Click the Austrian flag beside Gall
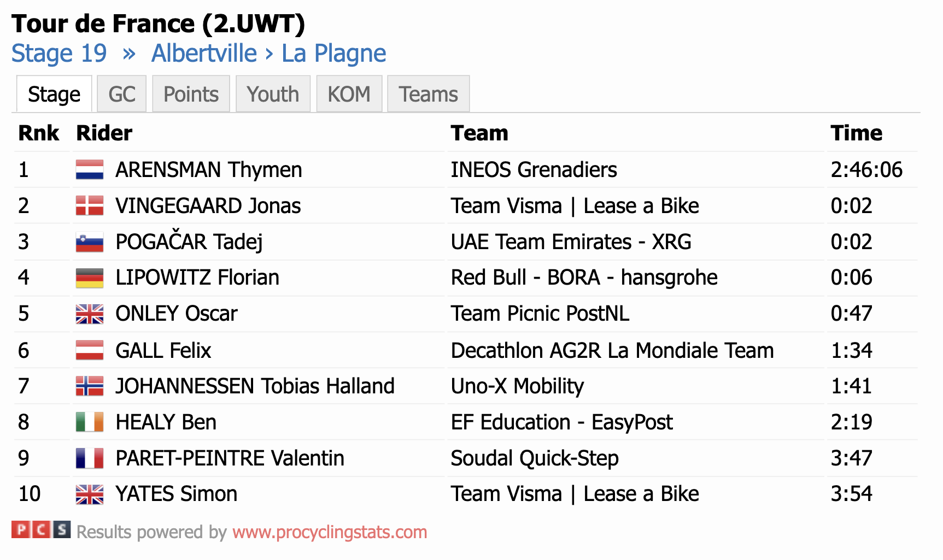Image resolution: width=943 pixels, height=560 pixels. [x=90, y=350]
